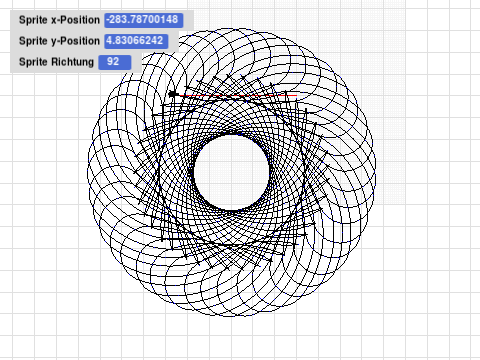Click the Sprite x-Position monitor label
The image size is (480, 360).
59,20
